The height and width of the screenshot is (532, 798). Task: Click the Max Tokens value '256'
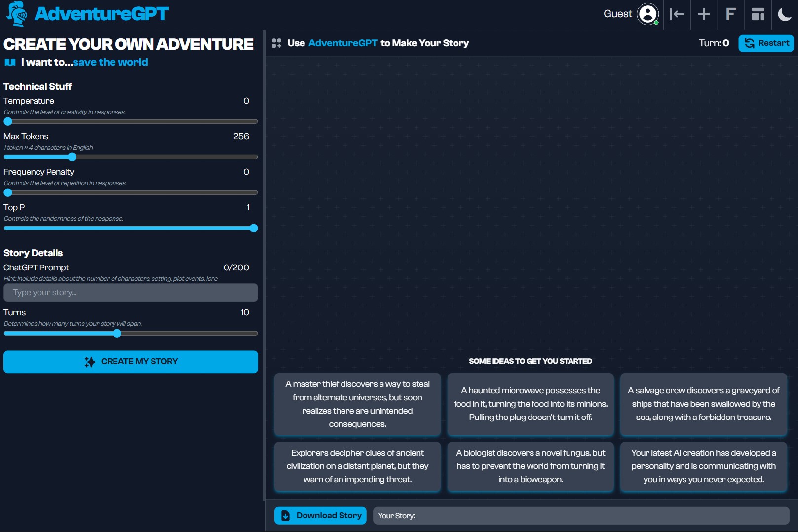tap(241, 136)
